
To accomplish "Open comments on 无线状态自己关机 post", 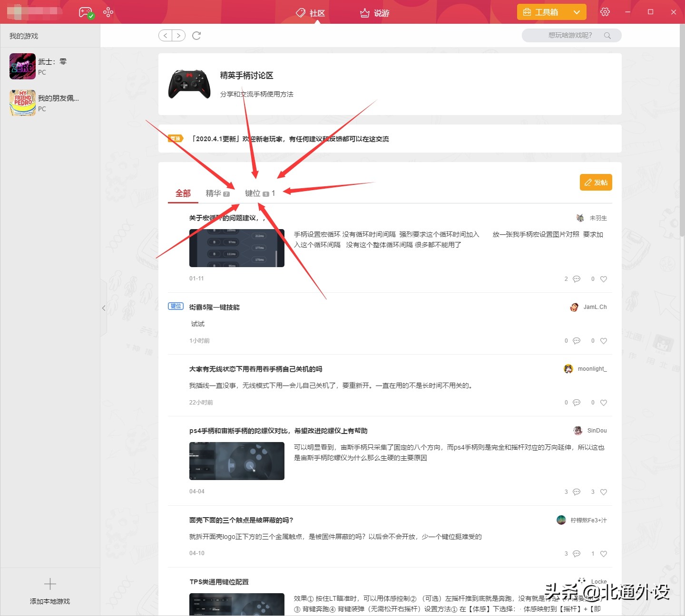I will pos(577,403).
